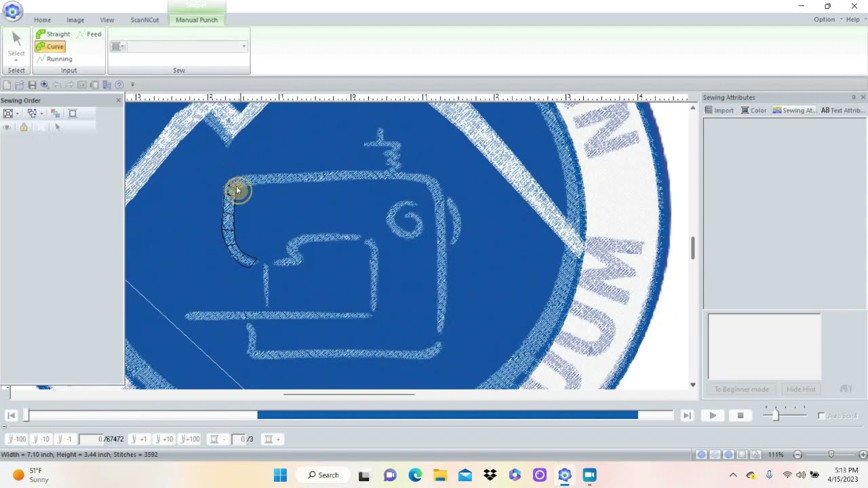Pin the Sewing Attributes panel
The width and height of the screenshot is (868, 488).
tap(854, 98)
